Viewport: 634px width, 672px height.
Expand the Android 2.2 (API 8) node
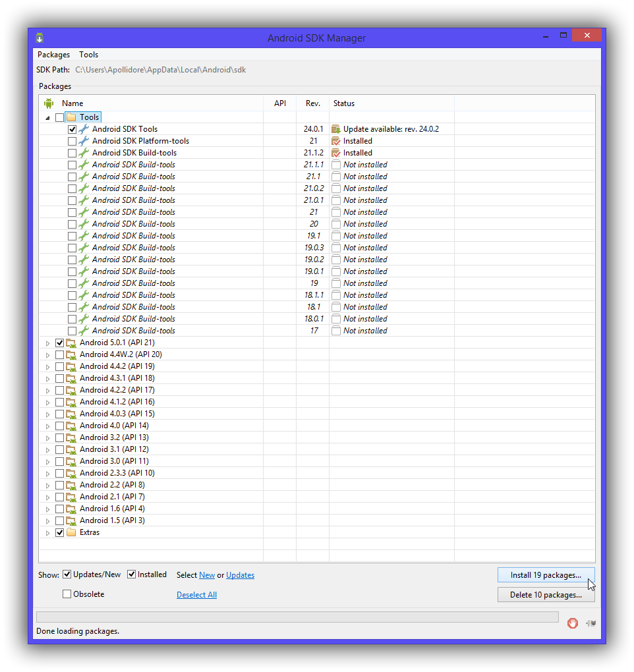[47, 486]
